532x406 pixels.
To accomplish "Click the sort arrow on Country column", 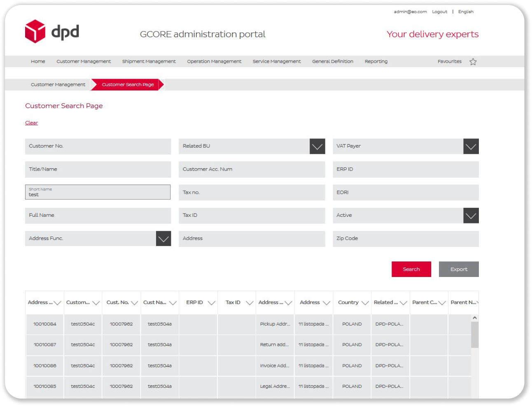I will [366, 303].
